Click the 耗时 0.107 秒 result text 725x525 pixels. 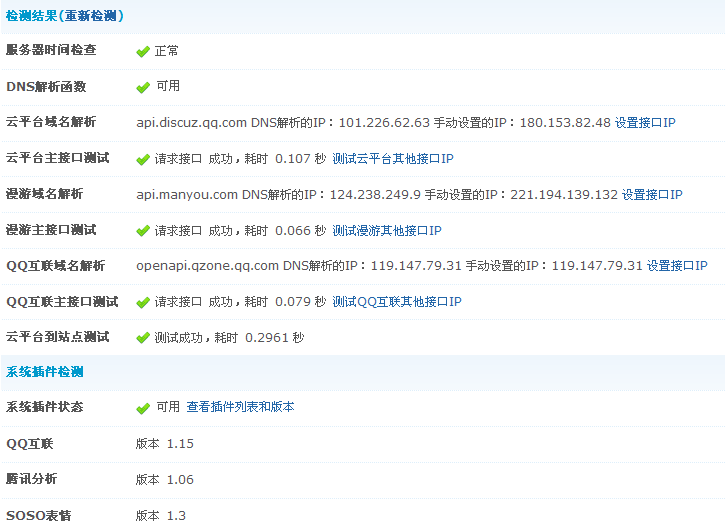point(285,159)
